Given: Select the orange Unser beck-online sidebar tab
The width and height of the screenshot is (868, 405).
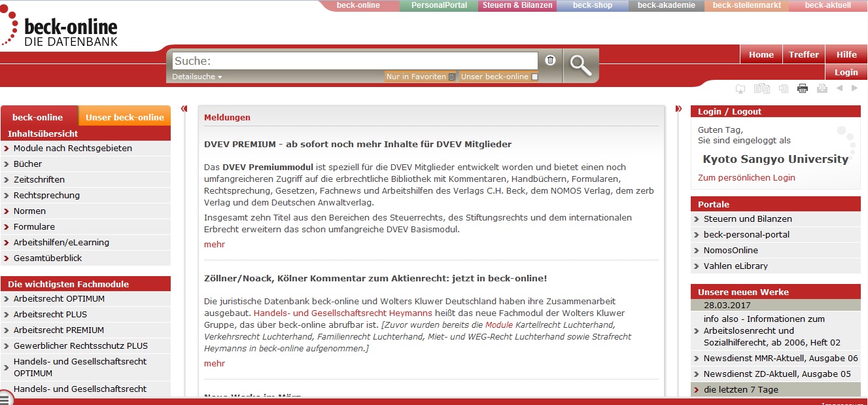Looking at the screenshot, I should click(x=125, y=117).
